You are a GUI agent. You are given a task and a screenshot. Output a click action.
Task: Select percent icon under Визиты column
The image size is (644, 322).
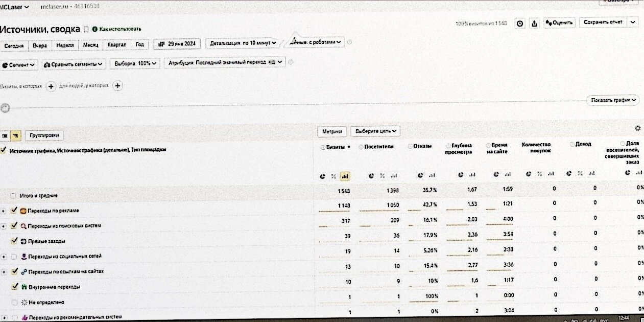[x=333, y=176]
